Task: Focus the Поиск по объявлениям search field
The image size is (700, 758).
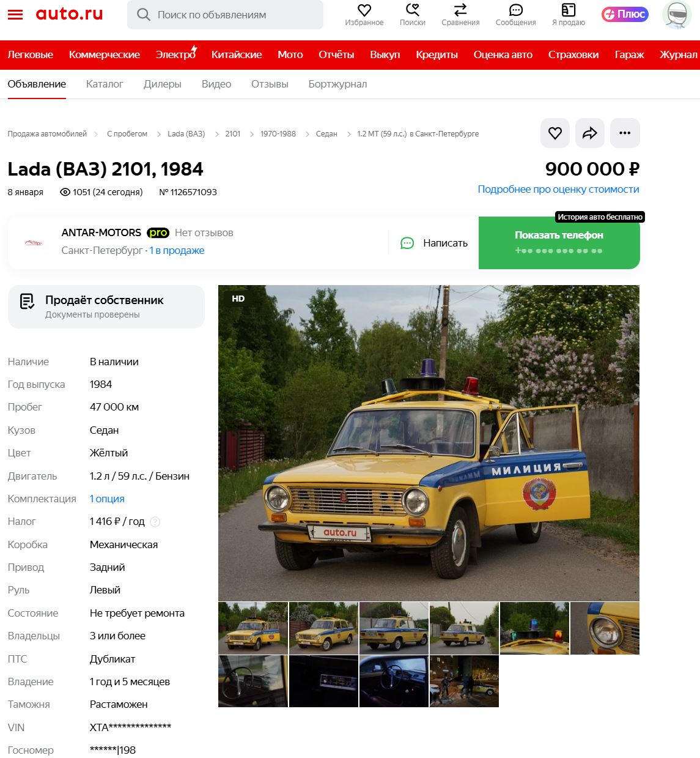Action: point(225,15)
